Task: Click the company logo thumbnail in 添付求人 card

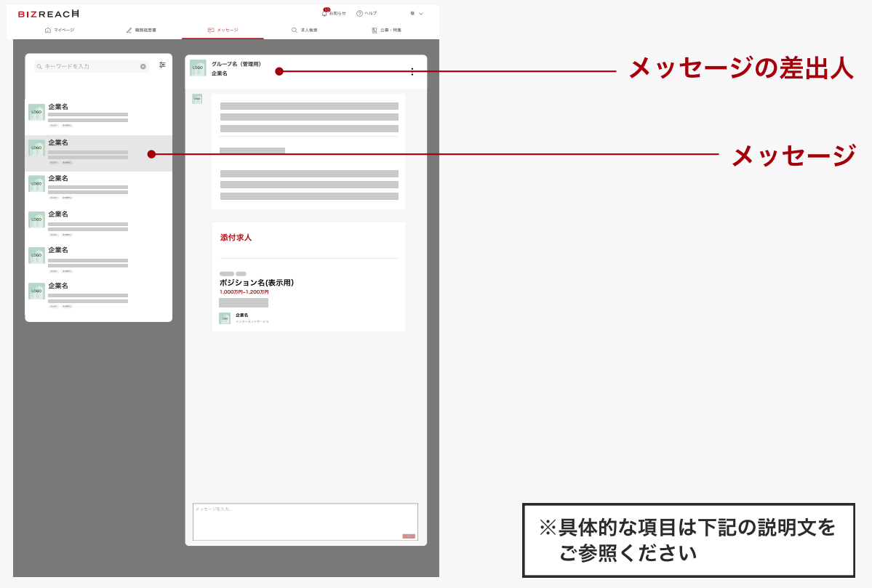Action: [x=224, y=318]
